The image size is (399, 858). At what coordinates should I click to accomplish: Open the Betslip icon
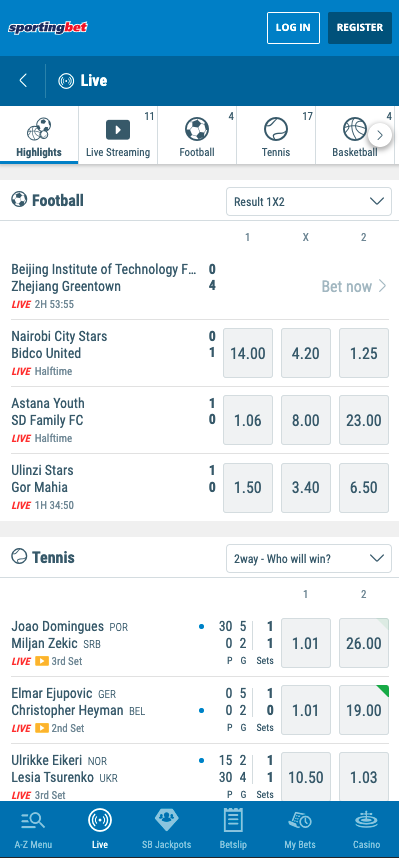[x=233, y=820]
